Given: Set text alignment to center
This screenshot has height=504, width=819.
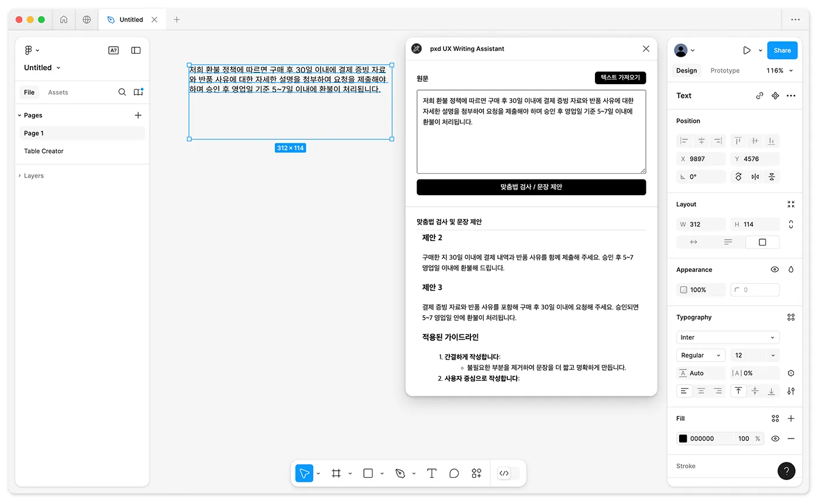Looking at the screenshot, I should click(701, 391).
